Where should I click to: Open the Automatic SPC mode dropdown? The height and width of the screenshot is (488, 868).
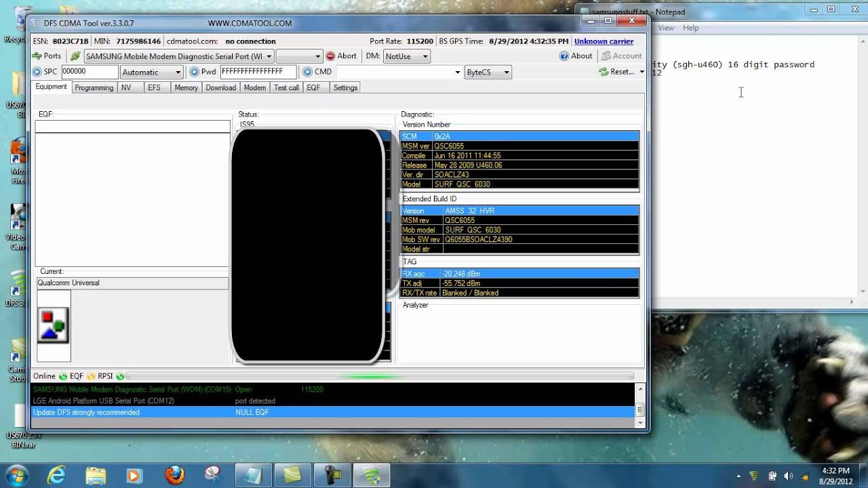(152, 72)
